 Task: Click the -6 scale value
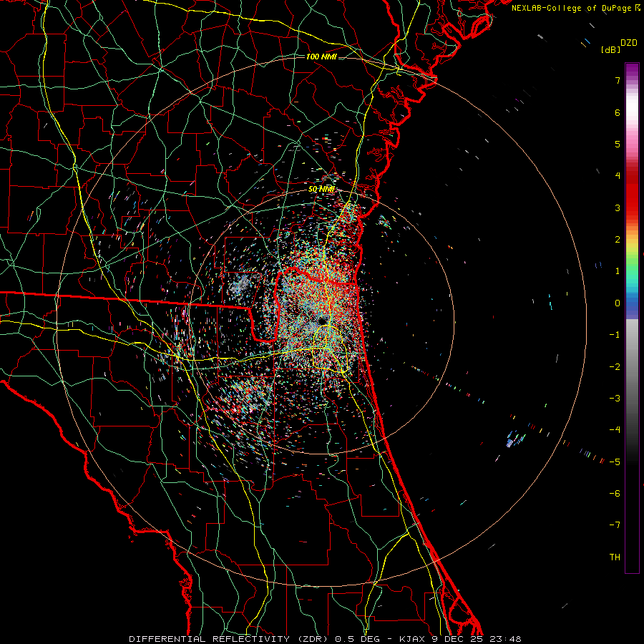615,493
